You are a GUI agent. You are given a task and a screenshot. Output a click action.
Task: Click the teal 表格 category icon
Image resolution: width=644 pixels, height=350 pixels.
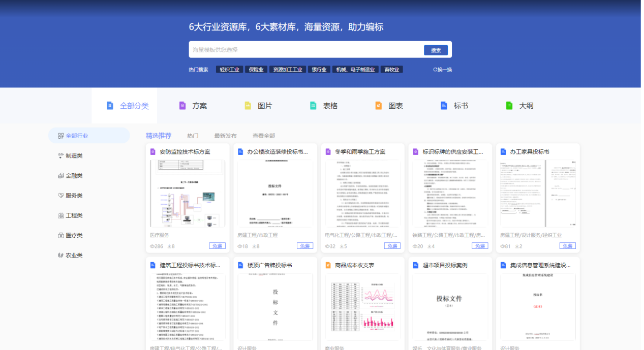(313, 106)
